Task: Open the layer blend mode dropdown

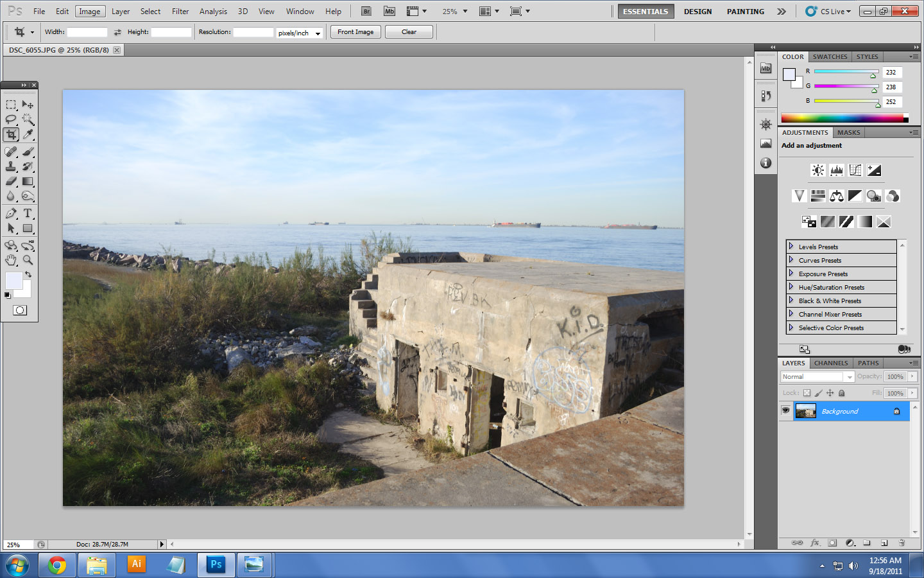Action: [817, 377]
